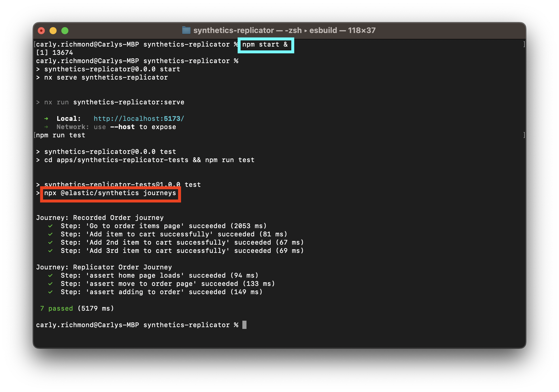Image resolution: width=559 pixels, height=392 pixels.
Task: Click checkmark beside 'Add 3rd item to cart'
Action: tap(50, 251)
